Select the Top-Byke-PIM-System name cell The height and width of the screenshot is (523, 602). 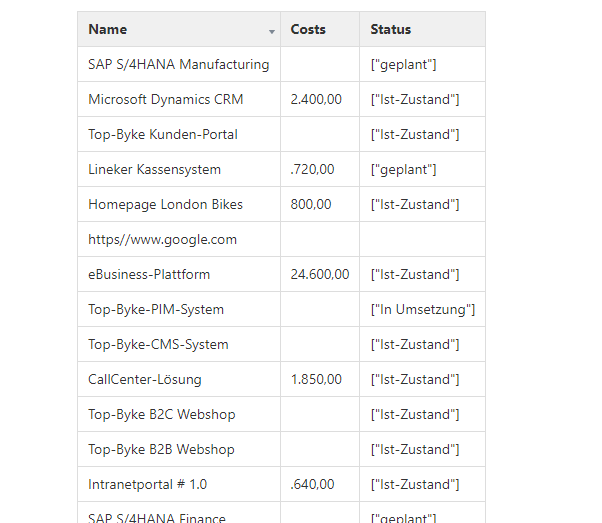tap(156, 309)
